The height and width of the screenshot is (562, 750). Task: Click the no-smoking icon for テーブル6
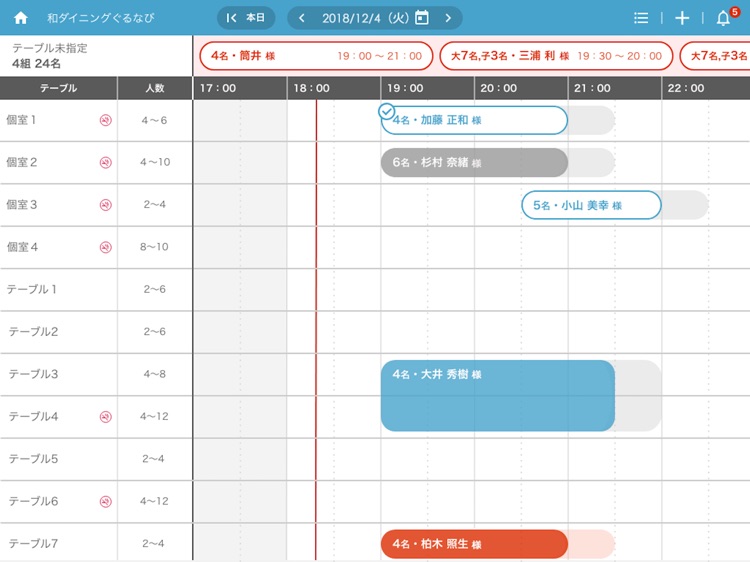tap(106, 502)
